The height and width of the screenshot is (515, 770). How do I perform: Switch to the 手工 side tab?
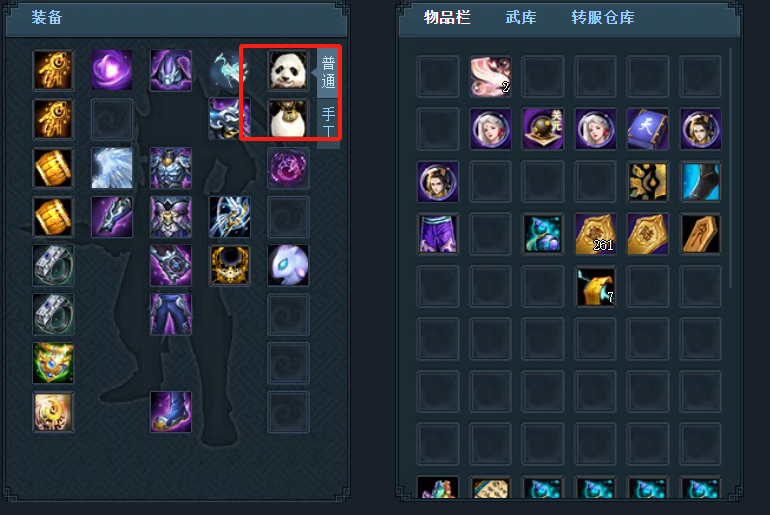[x=328, y=123]
